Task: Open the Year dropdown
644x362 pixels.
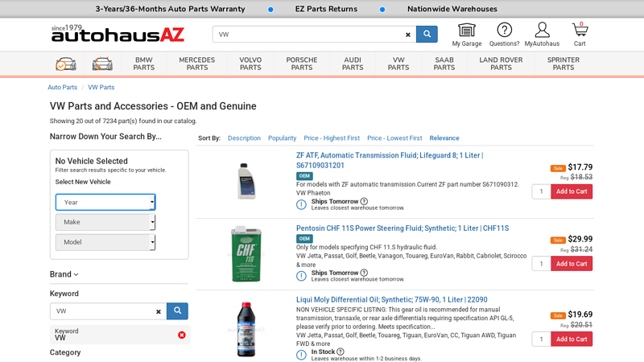Action: (105, 202)
